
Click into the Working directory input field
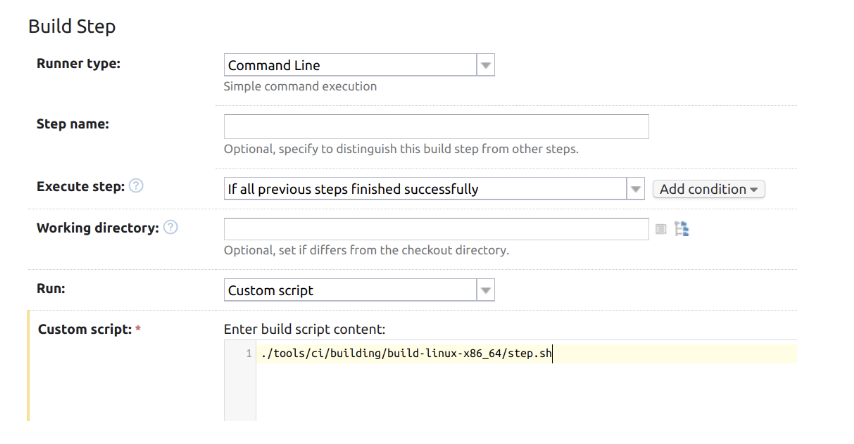(436, 229)
